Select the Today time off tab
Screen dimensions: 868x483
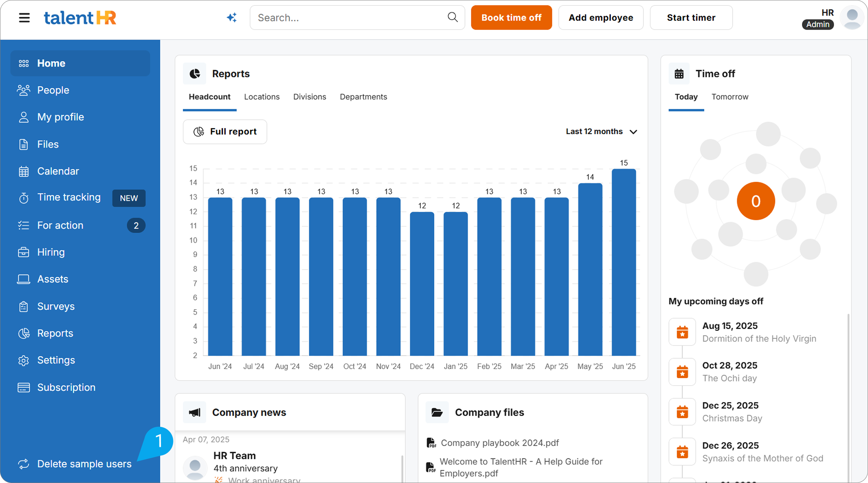tap(686, 97)
